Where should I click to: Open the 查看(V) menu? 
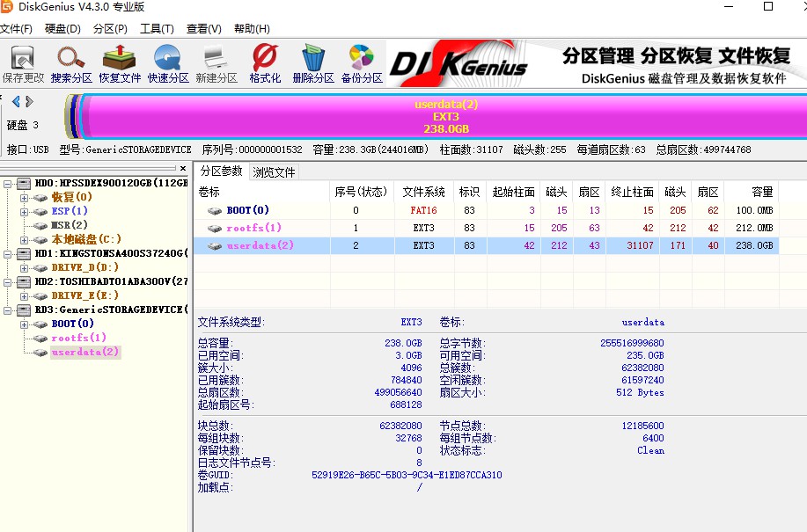click(204, 29)
